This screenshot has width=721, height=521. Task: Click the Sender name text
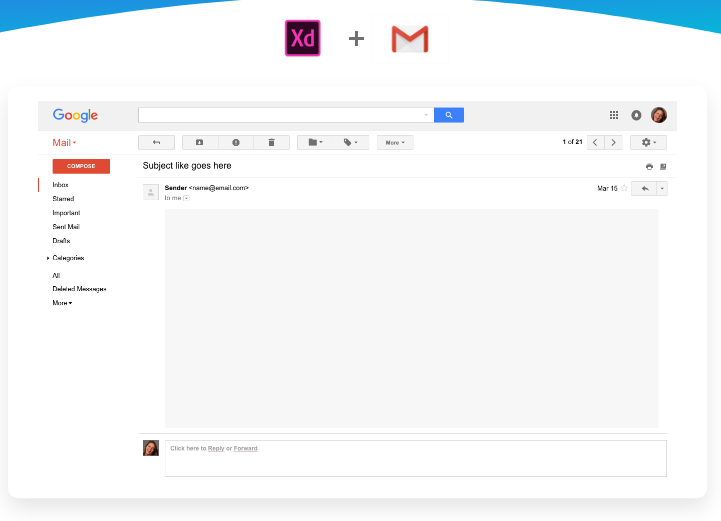[x=176, y=188]
